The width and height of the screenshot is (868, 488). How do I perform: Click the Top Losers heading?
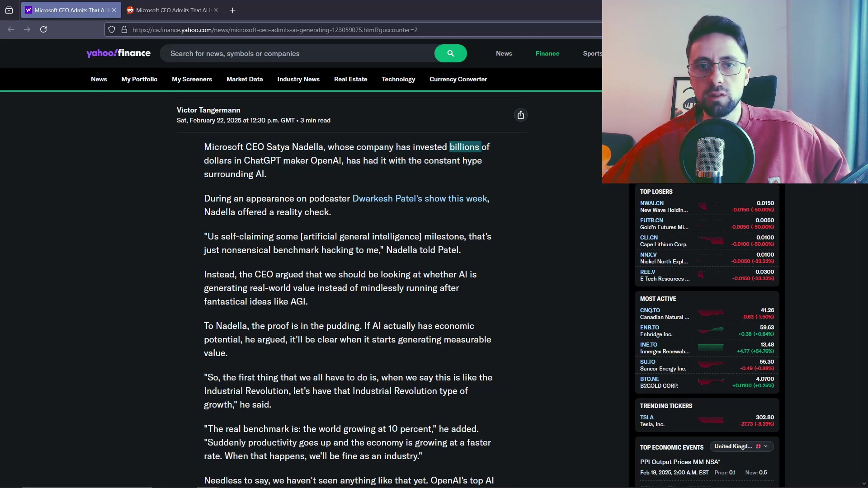(656, 192)
